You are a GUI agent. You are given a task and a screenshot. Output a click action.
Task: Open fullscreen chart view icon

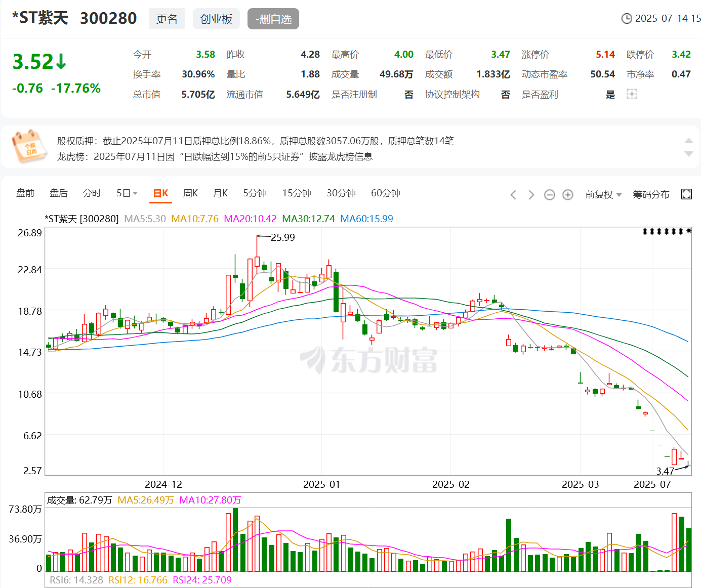[x=686, y=194]
